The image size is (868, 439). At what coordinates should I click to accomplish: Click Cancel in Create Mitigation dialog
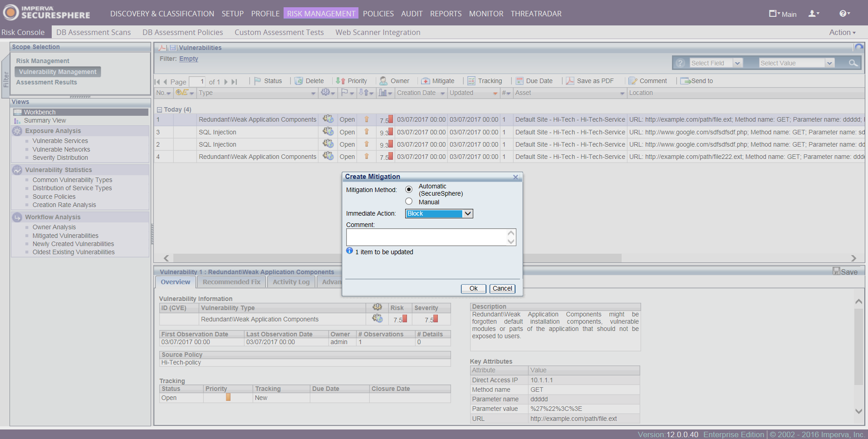(502, 289)
